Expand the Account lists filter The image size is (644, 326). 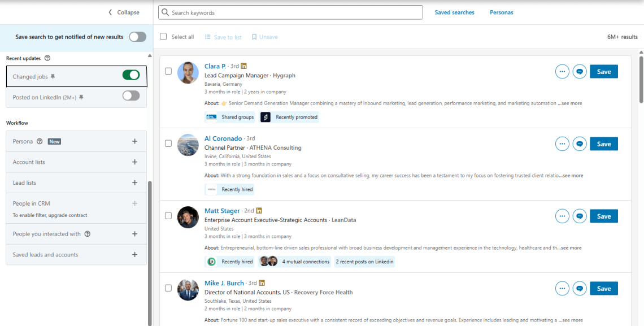tap(134, 162)
